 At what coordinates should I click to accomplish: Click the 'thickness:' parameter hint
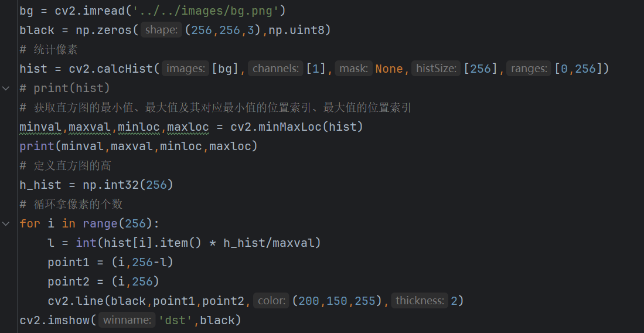click(x=420, y=301)
